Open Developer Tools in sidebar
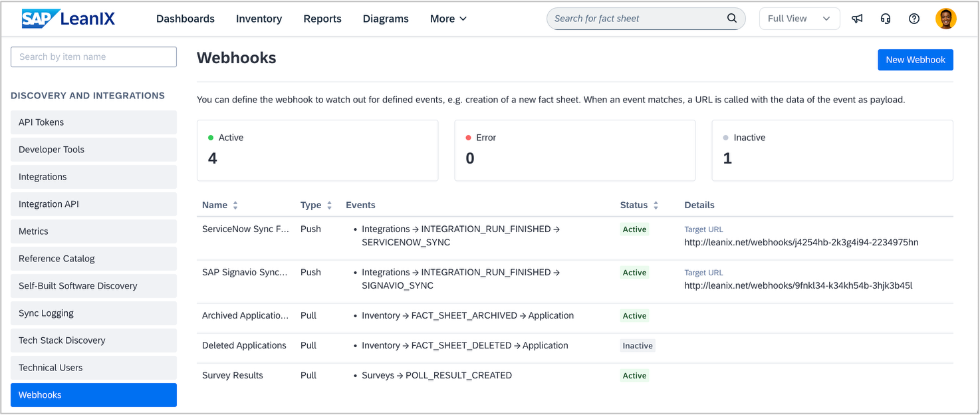 [x=94, y=150]
